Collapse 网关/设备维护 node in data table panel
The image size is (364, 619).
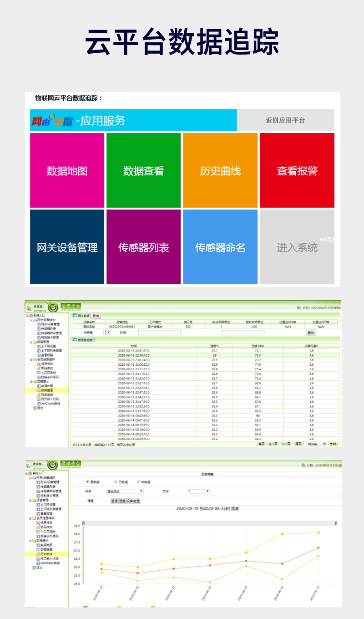coord(31,320)
